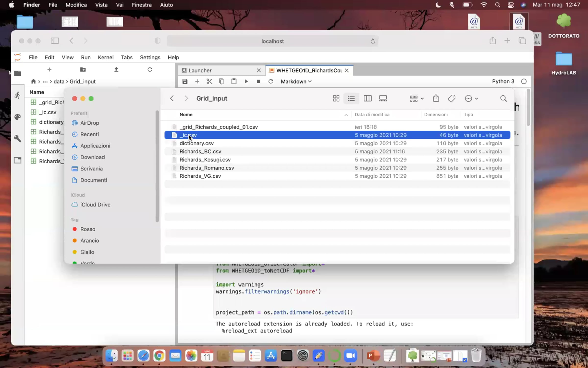Create new launcher in file browser
588x368 pixels.
pos(49,70)
